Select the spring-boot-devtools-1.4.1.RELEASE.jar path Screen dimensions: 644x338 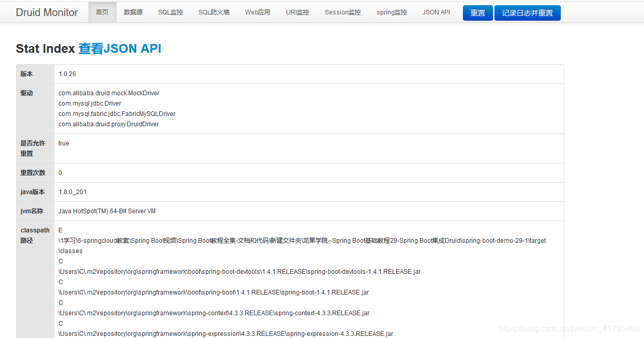click(239, 272)
